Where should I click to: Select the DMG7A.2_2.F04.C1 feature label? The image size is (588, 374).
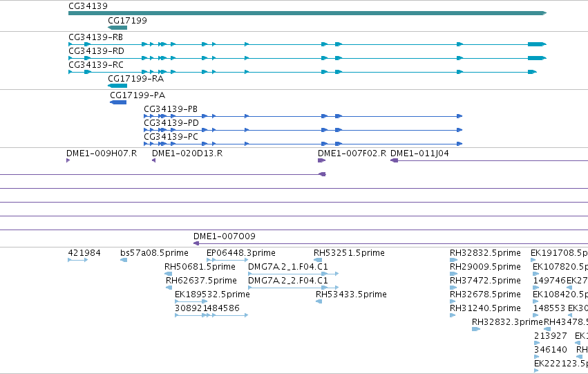(x=288, y=281)
